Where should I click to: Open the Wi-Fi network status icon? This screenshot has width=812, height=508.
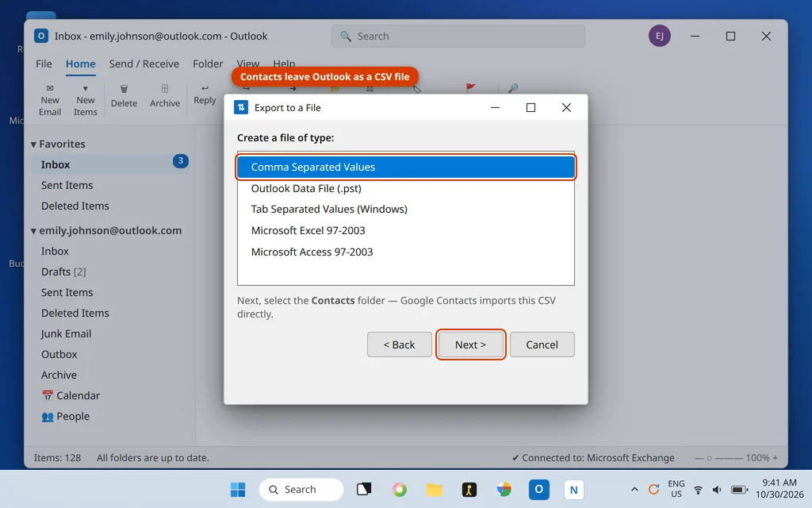(698, 489)
